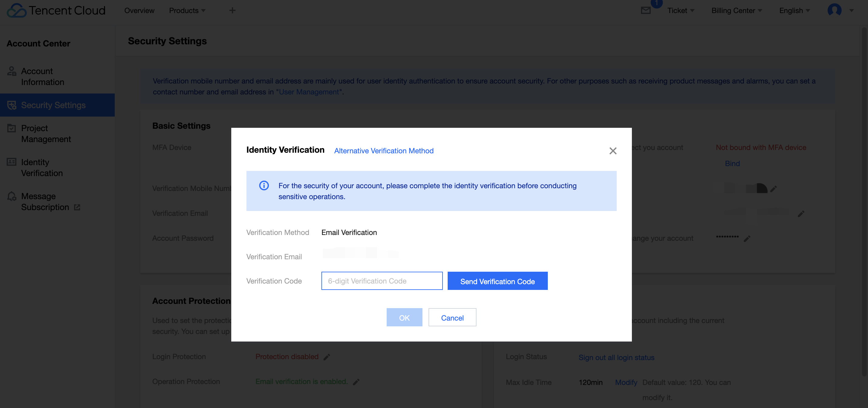The width and height of the screenshot is (868, 408).
Task: Open Security Settings sidebar icon
Action: coord(12,105)
